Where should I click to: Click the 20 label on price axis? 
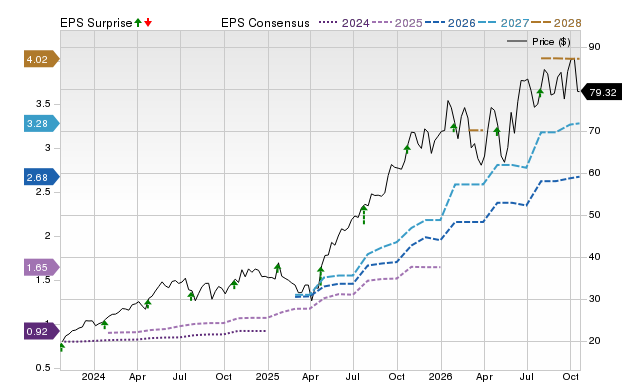(x=594, y=340)
